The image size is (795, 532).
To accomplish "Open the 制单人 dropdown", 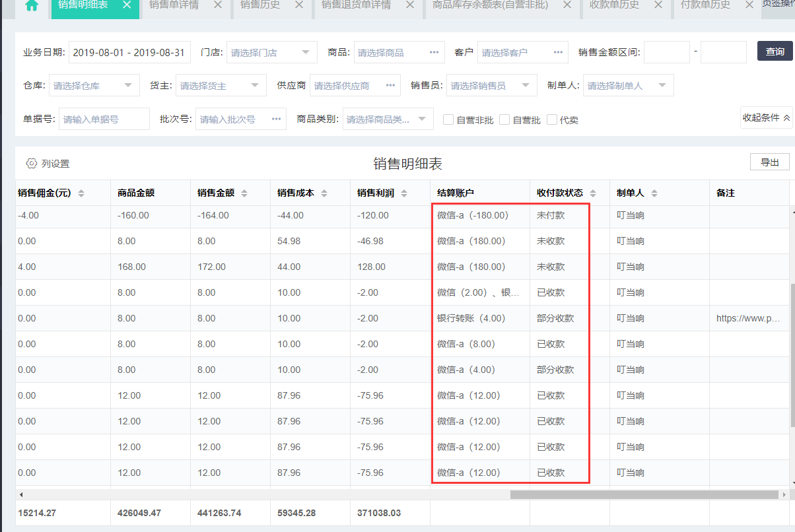I will point(629,85).
